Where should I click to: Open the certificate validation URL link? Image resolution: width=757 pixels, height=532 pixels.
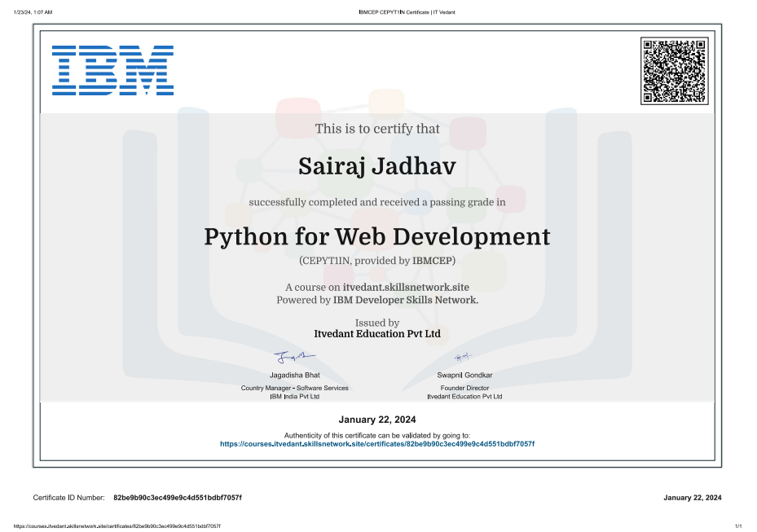377,444
